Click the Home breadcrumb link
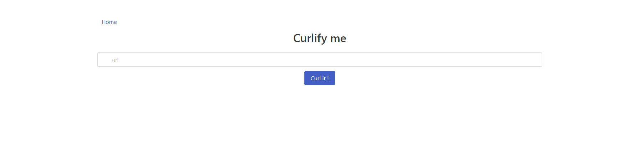Image resolution: width=644 pixels, height=142 pixels. (109, 22)
